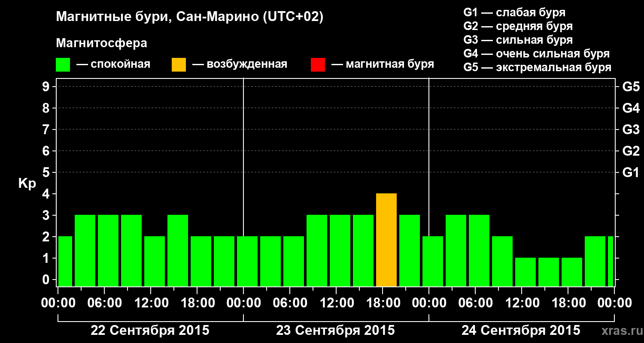Click the '12:00' tick of 23 September

[336, 303]
